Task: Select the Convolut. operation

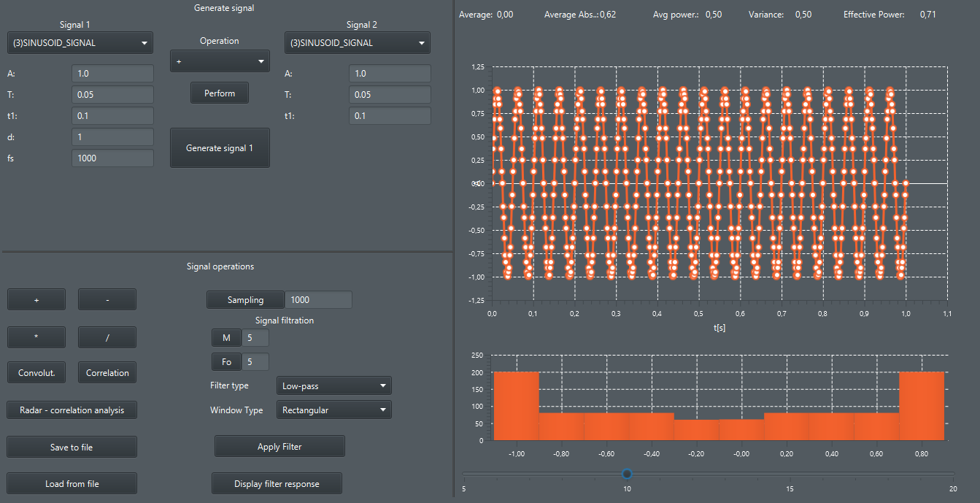Action: [36, 372]
